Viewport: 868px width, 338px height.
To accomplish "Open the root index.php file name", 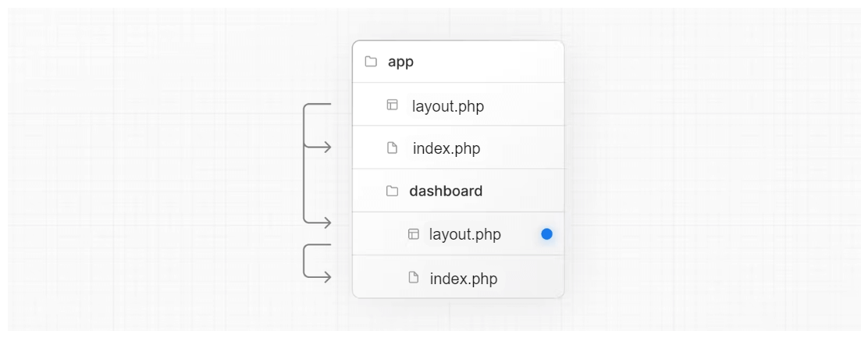I will click(x=446, y=148).
